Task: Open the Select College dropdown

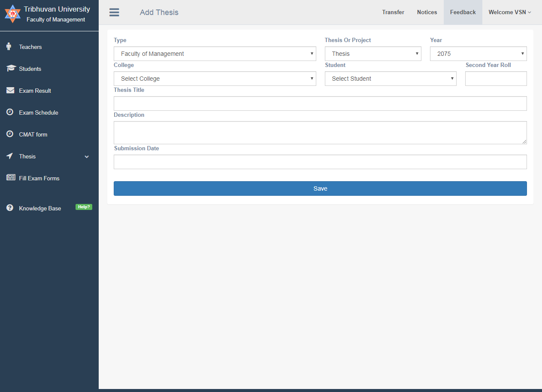Action: click(x=215, y=79)
